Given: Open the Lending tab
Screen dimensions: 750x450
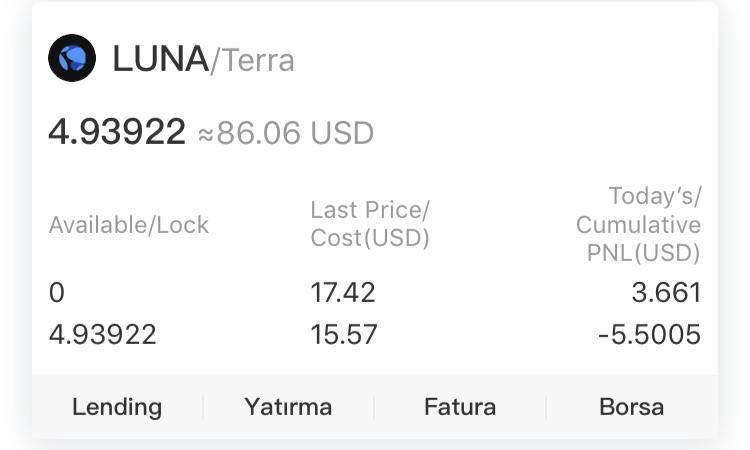Looking at the screenshot, I should click(x=117, y=407).
